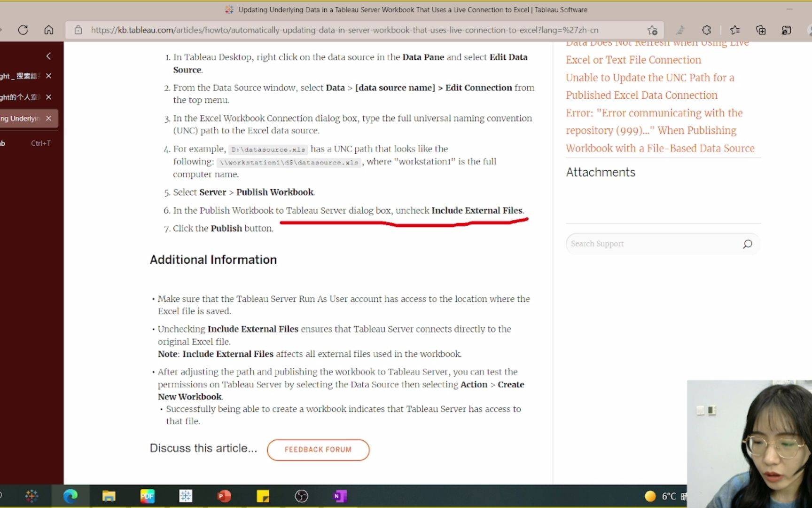
Task: Open 'Error communicating with the repository (999)' link
Action: pos(660,130)
